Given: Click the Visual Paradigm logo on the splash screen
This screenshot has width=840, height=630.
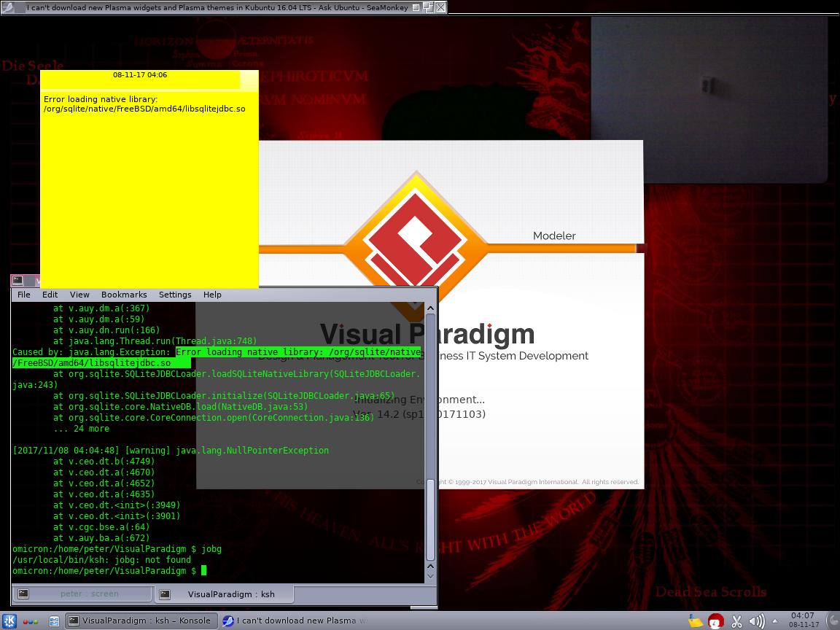Looking at the screenshot, I should point(415,238).
